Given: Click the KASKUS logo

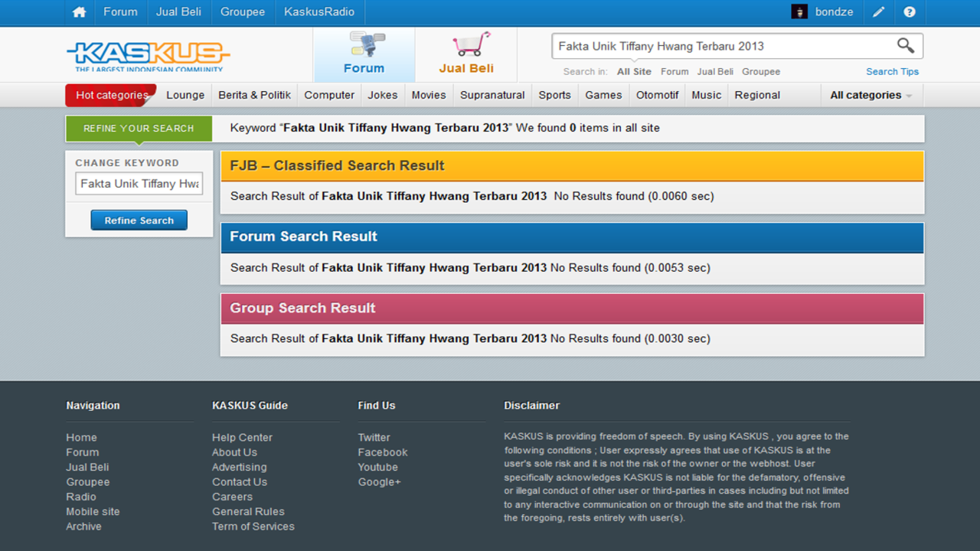Looking at the screenshot, I should (148, 56).
